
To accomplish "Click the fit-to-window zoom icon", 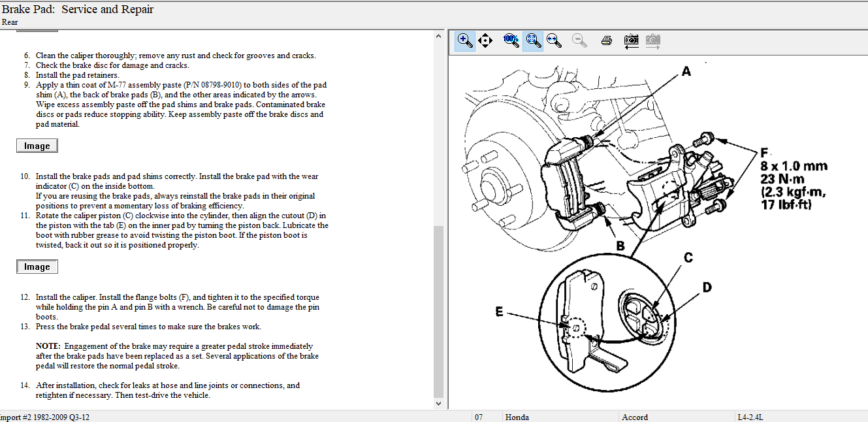I will (x=533, y=41).
